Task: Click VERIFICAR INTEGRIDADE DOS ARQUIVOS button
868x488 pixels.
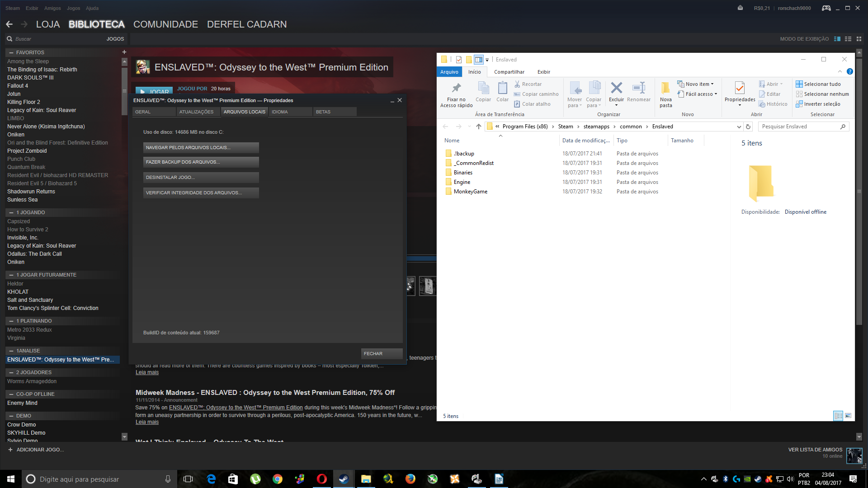Action: 201,192
